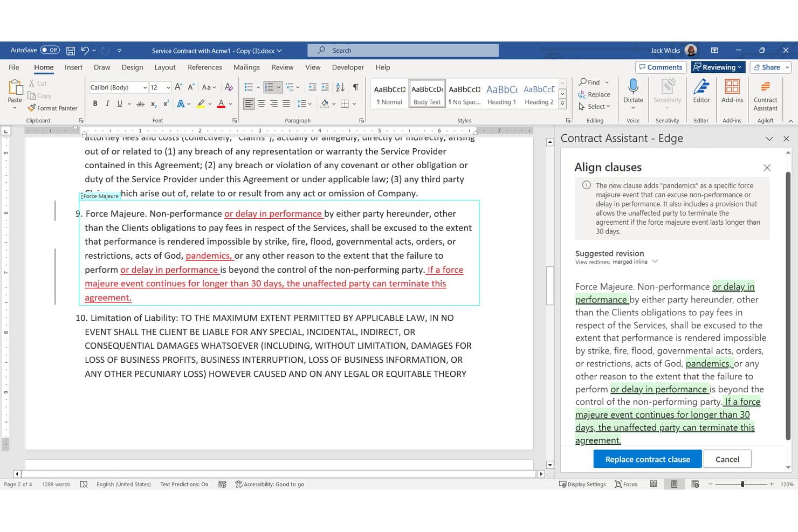Open the Add-ins button
Screen dimensions: 798x532
(x=732, y=92)
